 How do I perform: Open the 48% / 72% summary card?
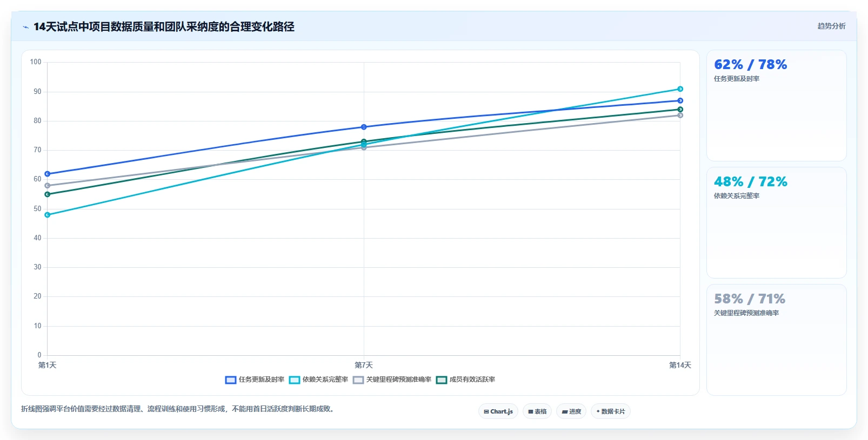(x=777, y=222)
